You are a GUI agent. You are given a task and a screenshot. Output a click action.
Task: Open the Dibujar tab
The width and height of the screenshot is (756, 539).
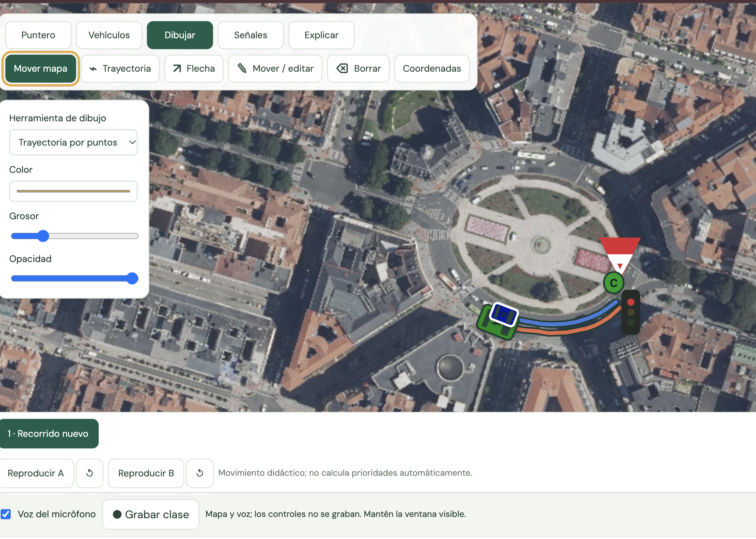point(180,35)
